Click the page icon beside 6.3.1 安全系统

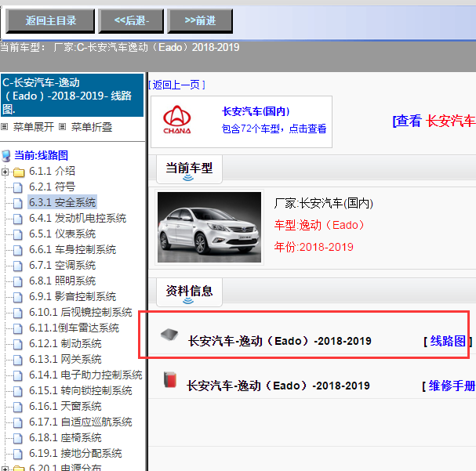pos(18,203)
